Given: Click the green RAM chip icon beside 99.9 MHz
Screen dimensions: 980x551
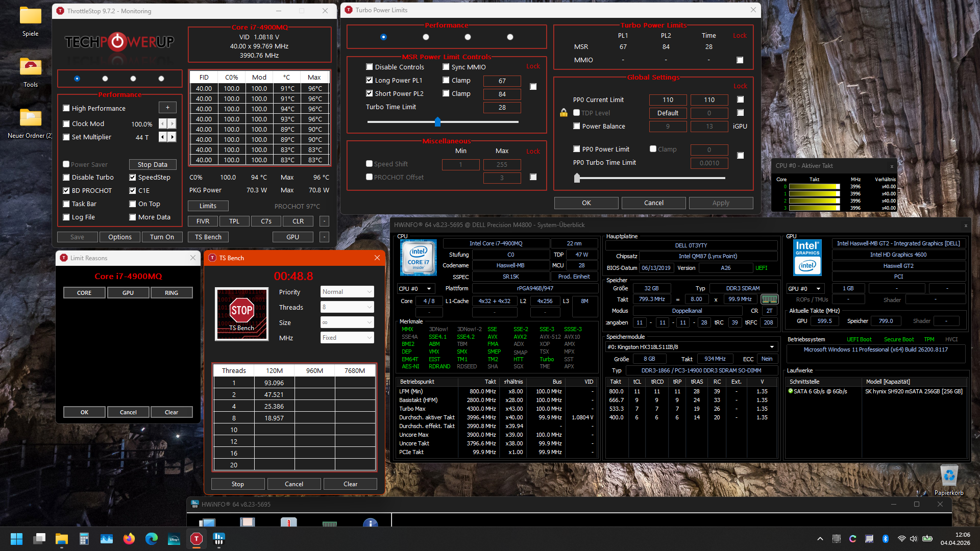Looking at the screenshot, I should pyautogui.click(x=769, y=299).
